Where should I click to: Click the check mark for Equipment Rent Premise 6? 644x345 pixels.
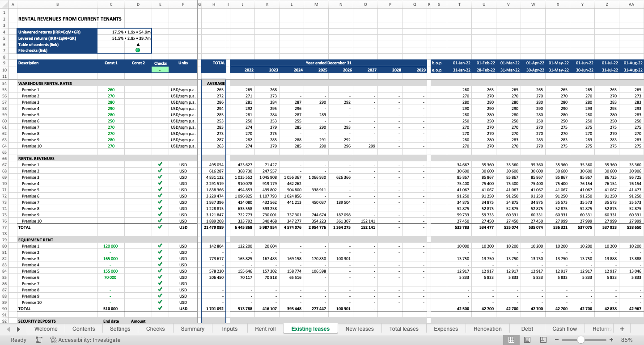[x=160, y=277]
